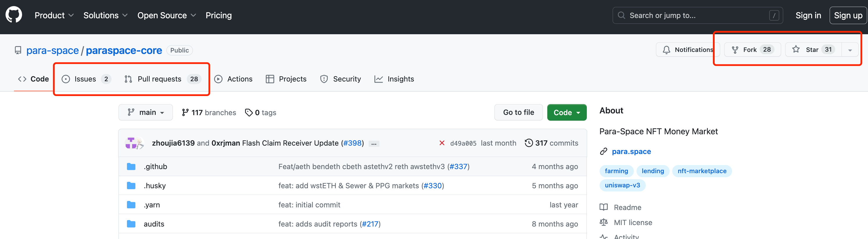
Task: Select the farming topic tag
Action: coord(616,171)
